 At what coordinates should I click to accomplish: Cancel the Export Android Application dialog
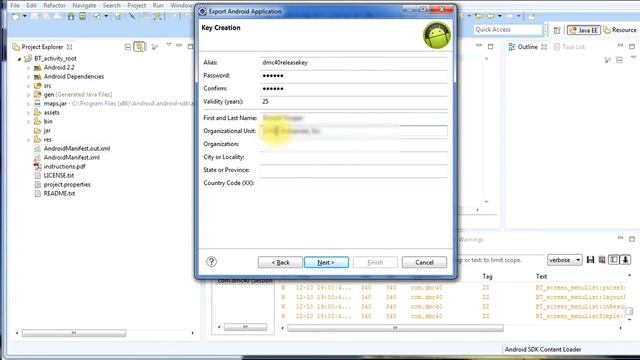[x=424, y=262]
